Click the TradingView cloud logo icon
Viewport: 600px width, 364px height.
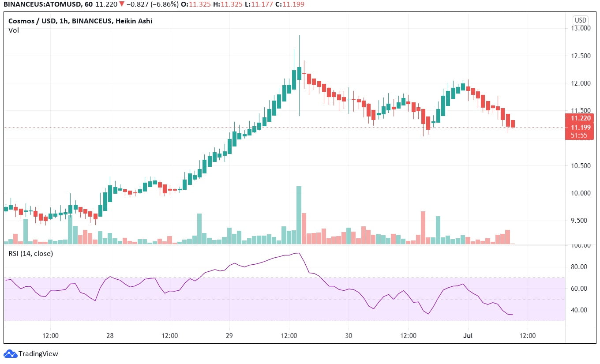click(10, 353)
